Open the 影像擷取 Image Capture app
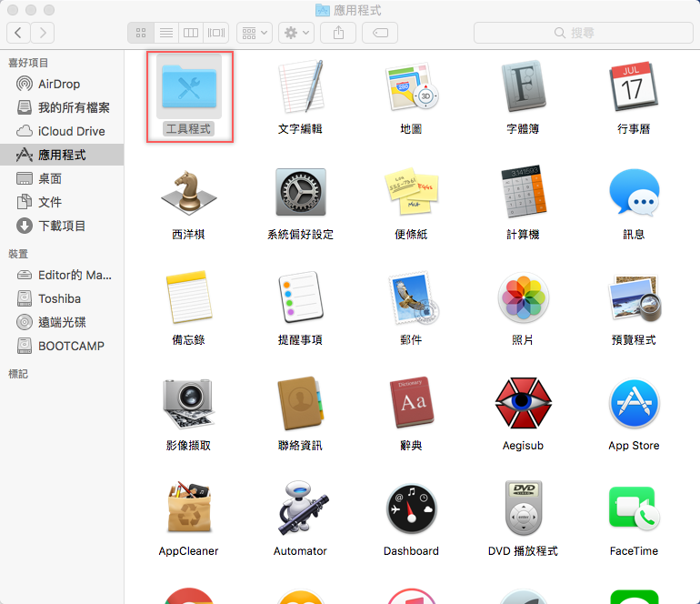Screen dimensions: 700x604 click(x=189, y=403)
